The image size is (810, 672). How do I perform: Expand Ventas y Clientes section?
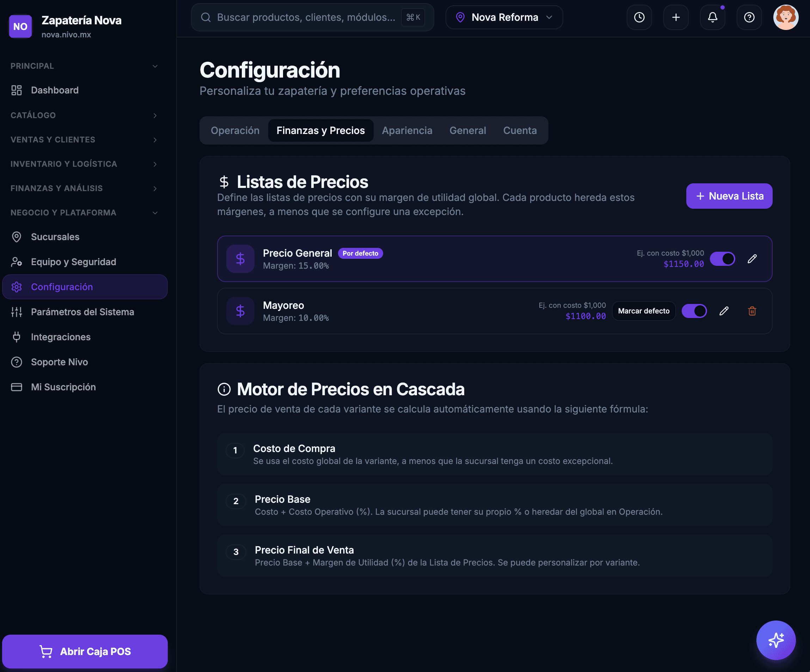pos(85,140)
